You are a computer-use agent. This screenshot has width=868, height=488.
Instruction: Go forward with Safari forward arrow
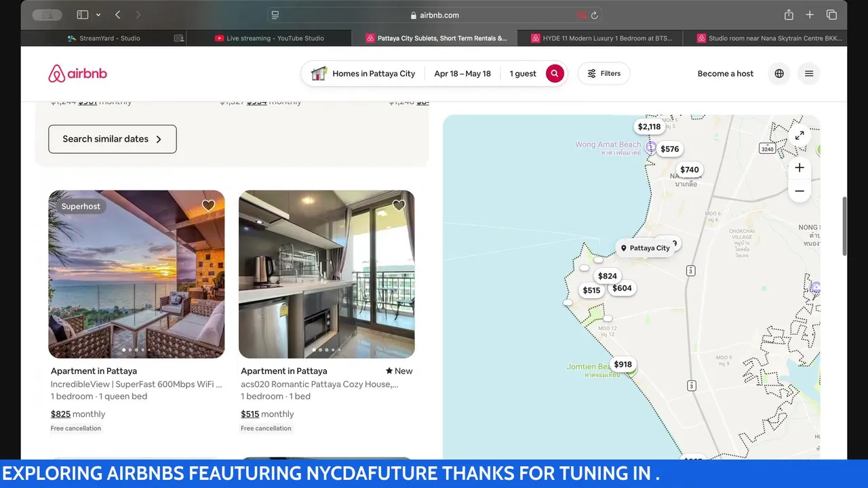[x=138, y=15]
